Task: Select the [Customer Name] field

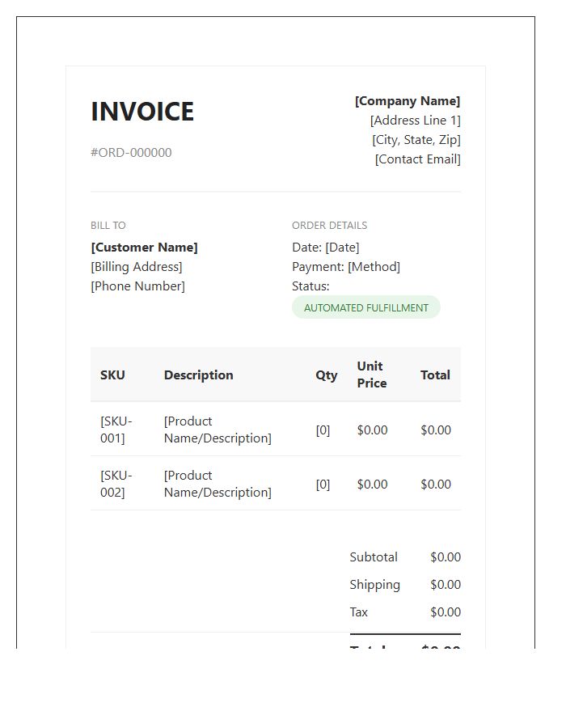Action: [x=144, y=247]
